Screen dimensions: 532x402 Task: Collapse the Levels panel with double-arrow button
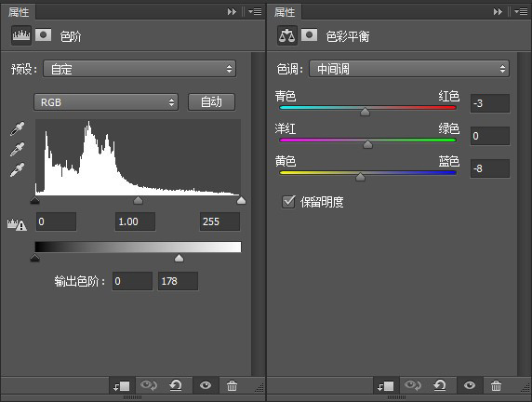232,12
